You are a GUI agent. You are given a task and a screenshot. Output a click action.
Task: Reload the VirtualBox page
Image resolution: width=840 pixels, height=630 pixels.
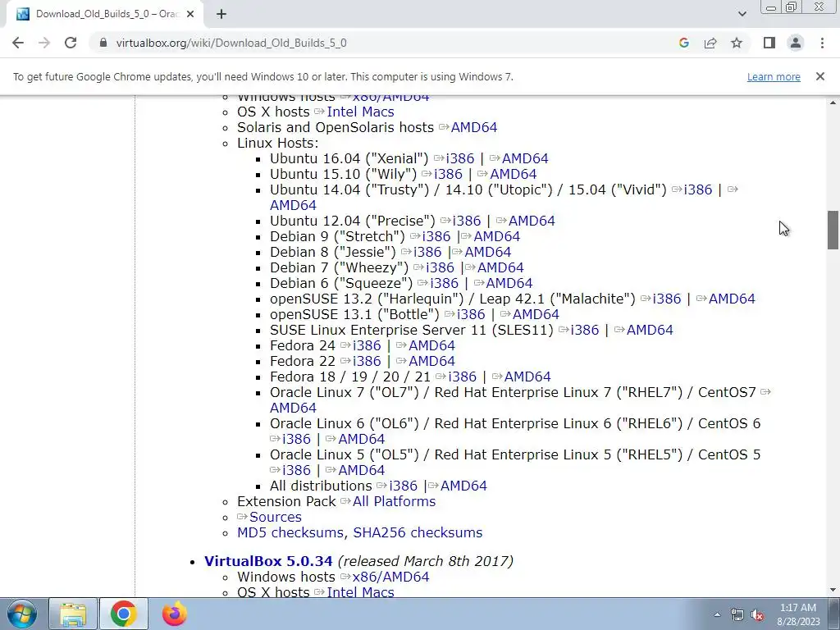pos(71,43)
